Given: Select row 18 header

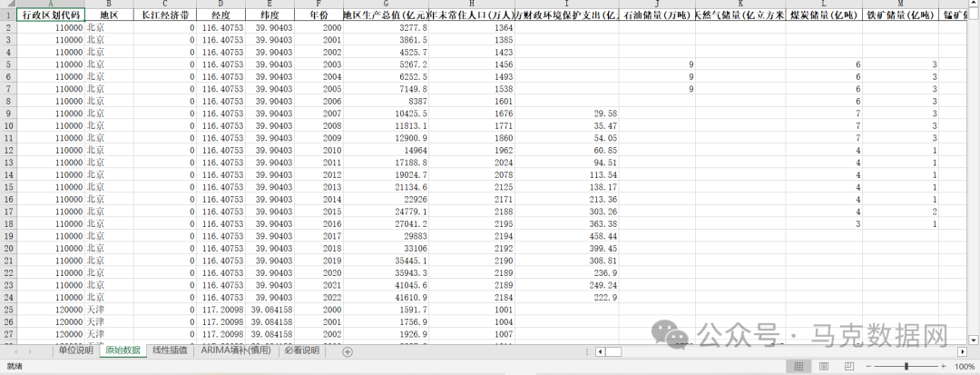Looking at the screenshot, I should tap(7, 223).
